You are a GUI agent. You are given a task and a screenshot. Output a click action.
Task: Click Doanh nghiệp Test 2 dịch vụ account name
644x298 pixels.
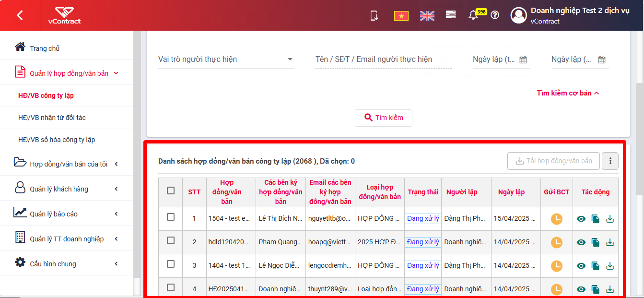[x=580, y=11]
